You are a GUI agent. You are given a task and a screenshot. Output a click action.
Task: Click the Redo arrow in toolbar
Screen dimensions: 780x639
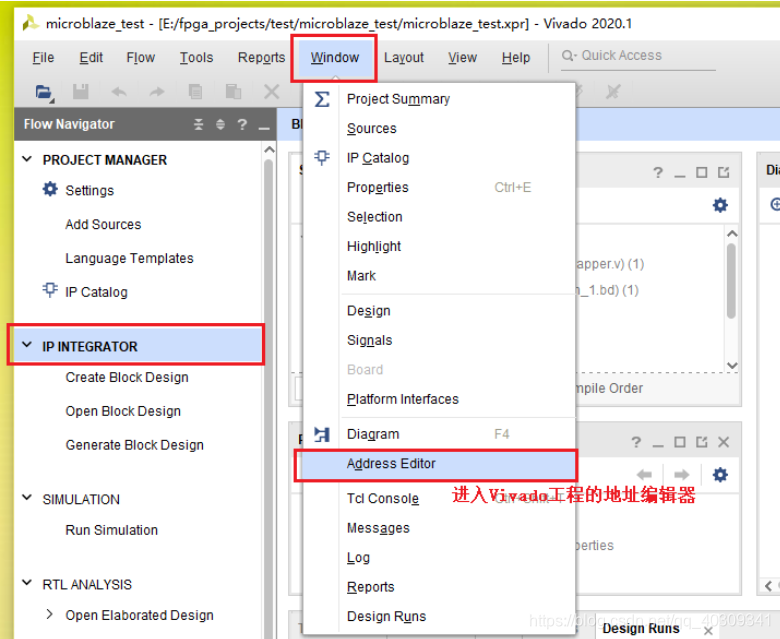[157, 92]
